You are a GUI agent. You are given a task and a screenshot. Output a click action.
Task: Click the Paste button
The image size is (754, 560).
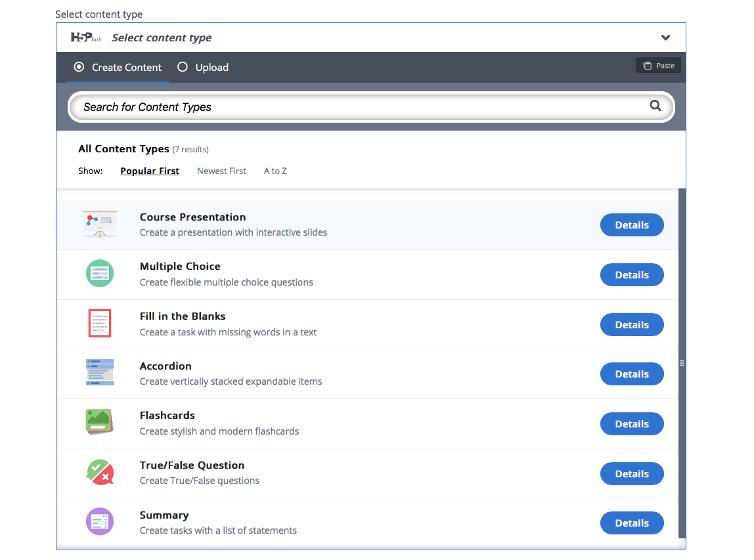659,66
